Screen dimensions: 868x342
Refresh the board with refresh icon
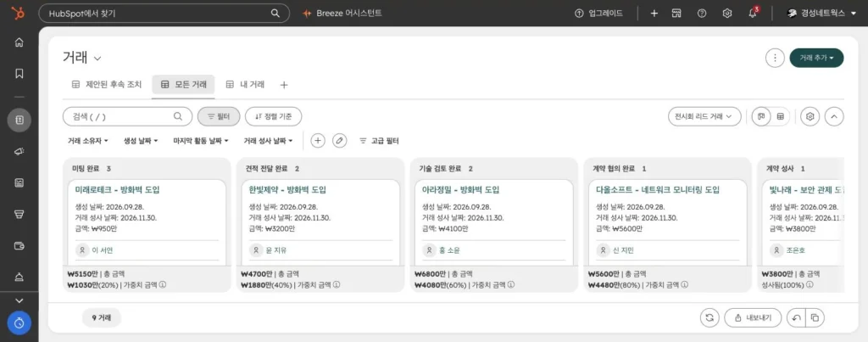[709, 318]
